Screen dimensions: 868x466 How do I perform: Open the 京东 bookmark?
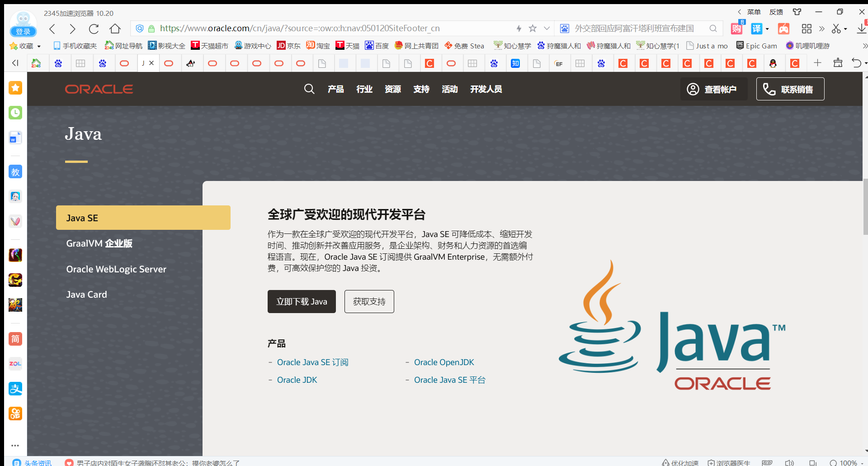288,46
